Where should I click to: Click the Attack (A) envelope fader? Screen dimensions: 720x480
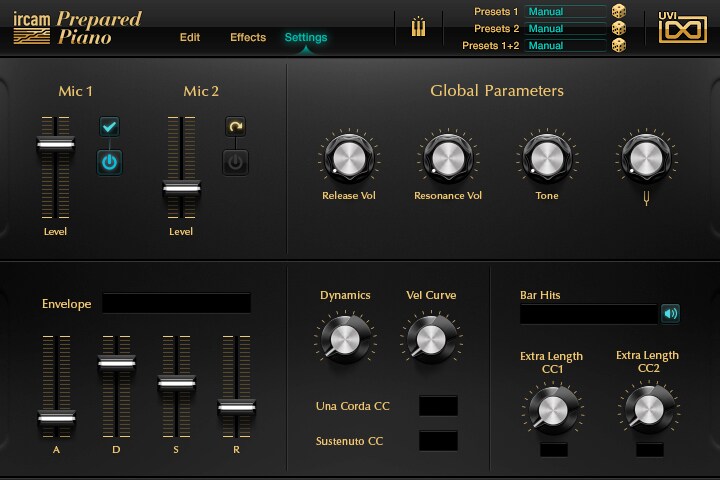pyautogui.click(x=56, y=418)
